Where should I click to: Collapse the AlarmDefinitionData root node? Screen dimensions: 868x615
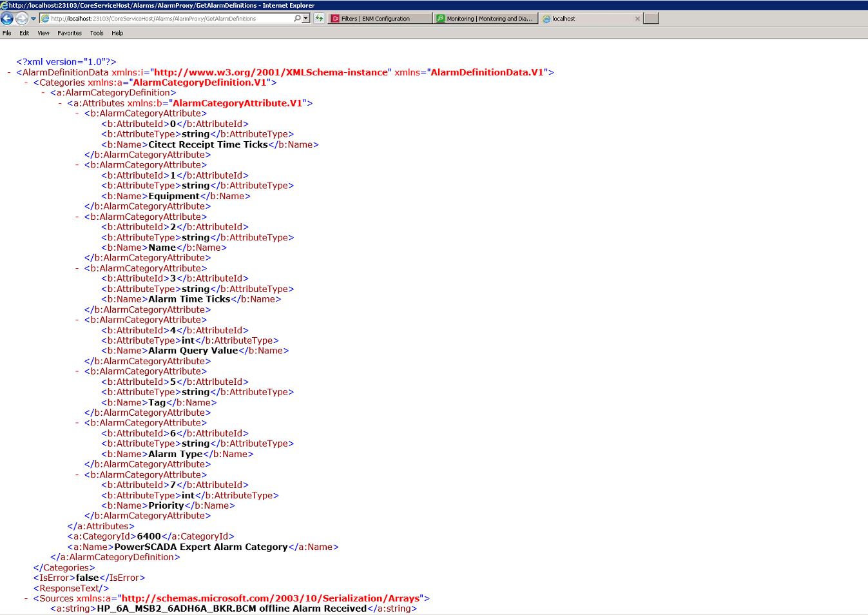point(9,72)
